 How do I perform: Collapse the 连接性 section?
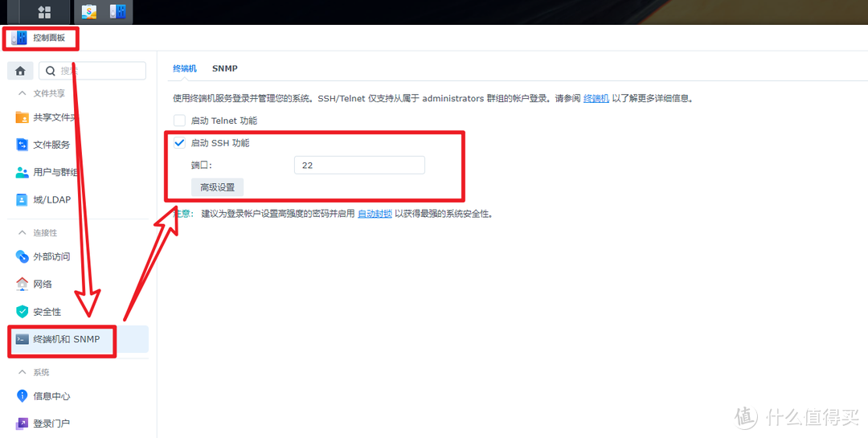click(x=23, y=232)
